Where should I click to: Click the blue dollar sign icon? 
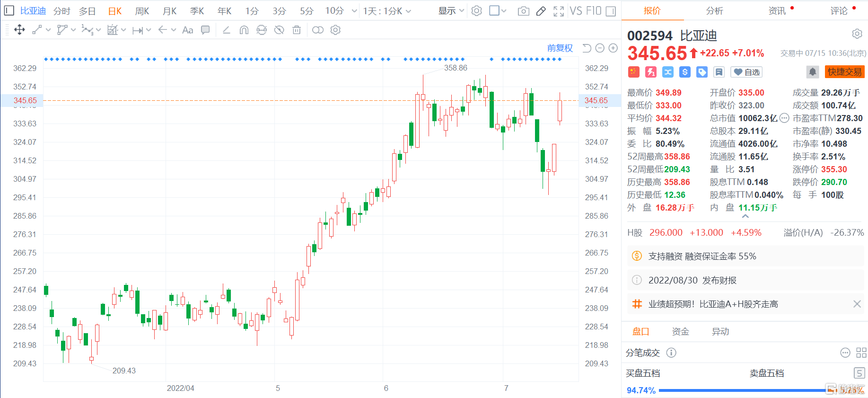click(685, 72)
